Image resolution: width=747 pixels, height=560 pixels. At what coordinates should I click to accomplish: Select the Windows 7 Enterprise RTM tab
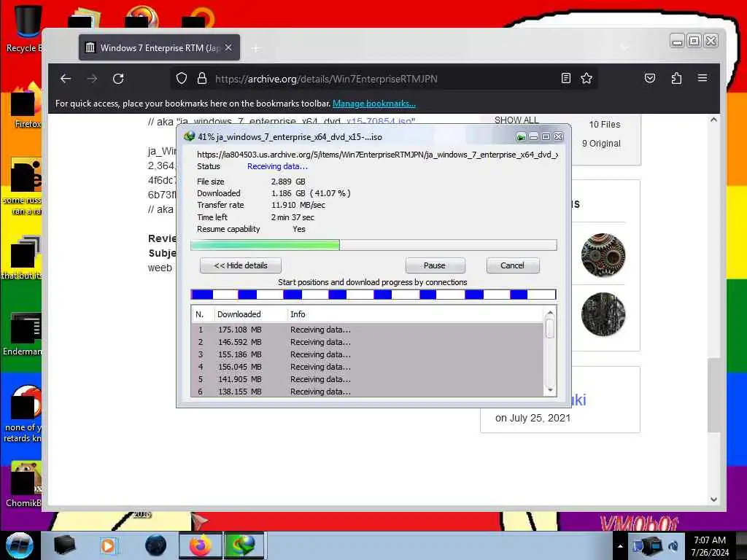coord(160,47)
